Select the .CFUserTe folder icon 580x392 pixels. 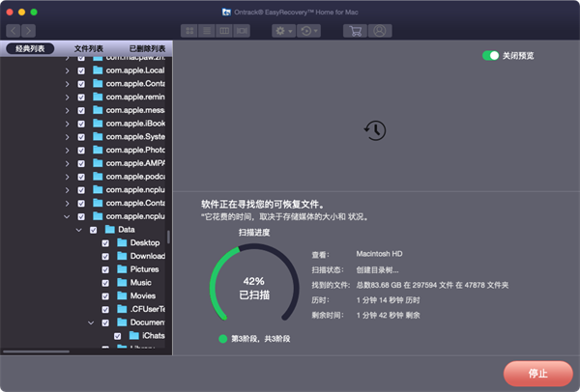click(122, 309)
